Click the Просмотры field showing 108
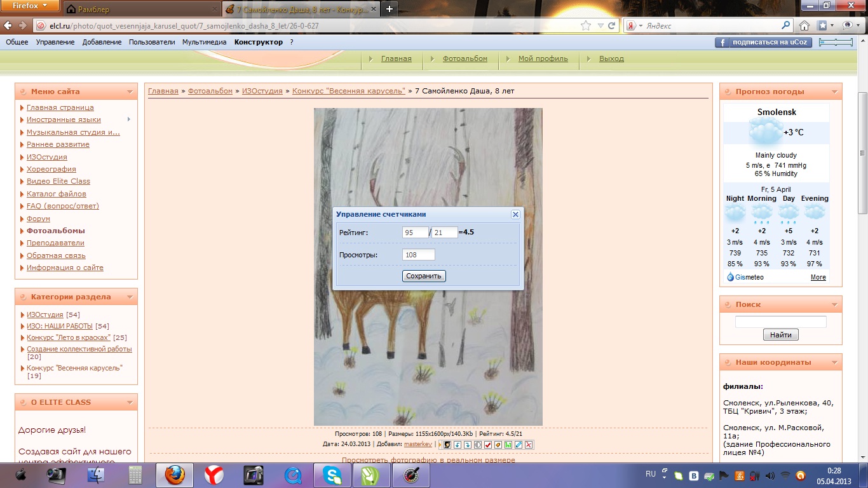The height and width of the screenshot is (488, 868). pyautogui.click(x=419, y=255)
